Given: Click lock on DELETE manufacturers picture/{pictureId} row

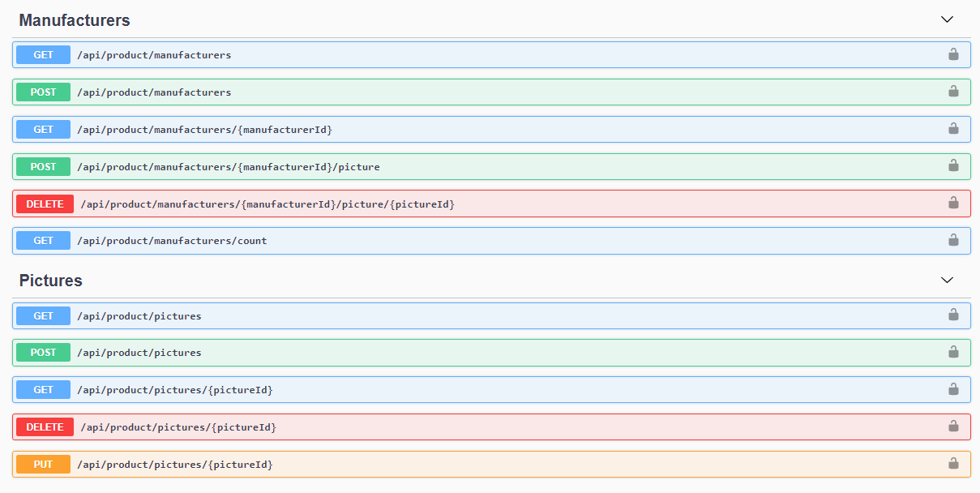Looking at the screenshot, I should pos(953,203).
